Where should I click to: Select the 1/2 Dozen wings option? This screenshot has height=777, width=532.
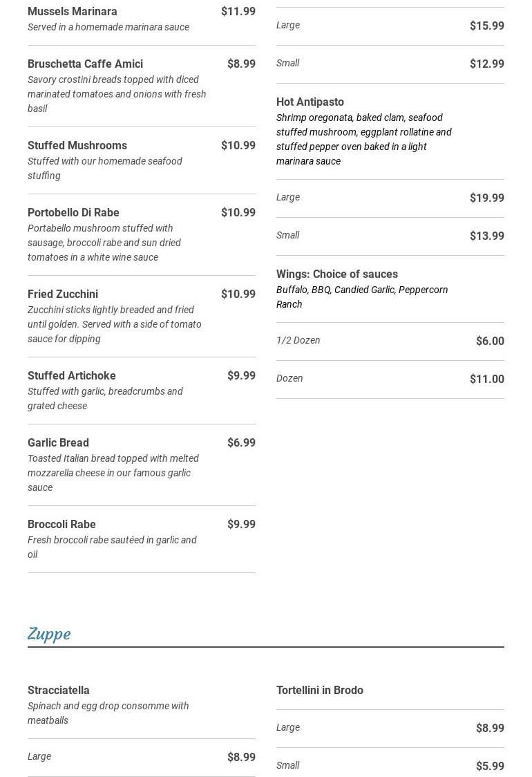point(298,341)
